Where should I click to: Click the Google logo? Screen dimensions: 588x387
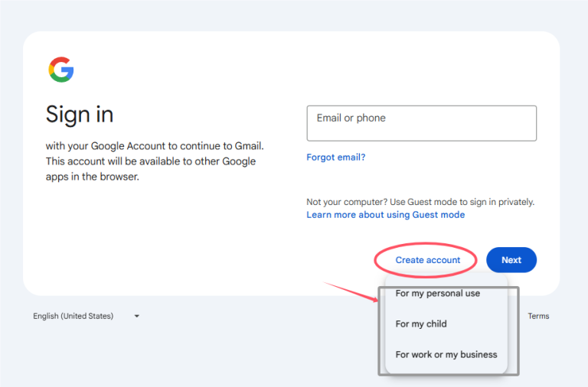tap(61, 70)
